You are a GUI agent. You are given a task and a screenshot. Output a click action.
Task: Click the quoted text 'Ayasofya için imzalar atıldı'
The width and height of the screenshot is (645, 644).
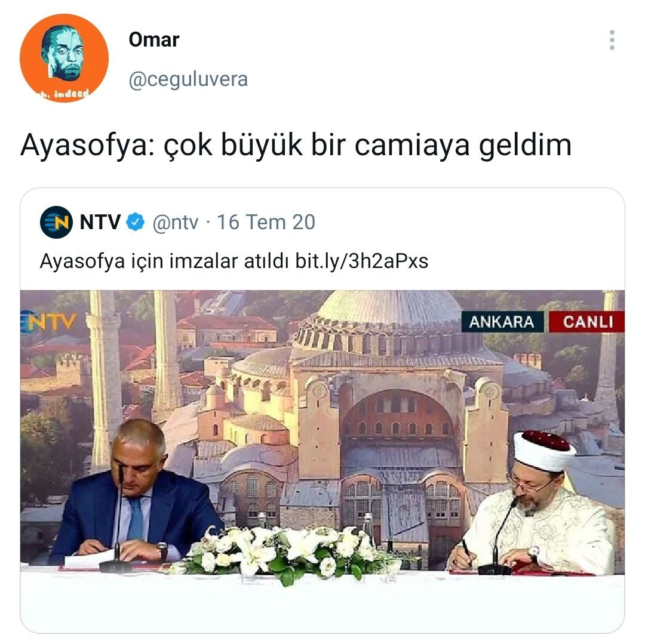pyautogui.click(x=164, y=261)
